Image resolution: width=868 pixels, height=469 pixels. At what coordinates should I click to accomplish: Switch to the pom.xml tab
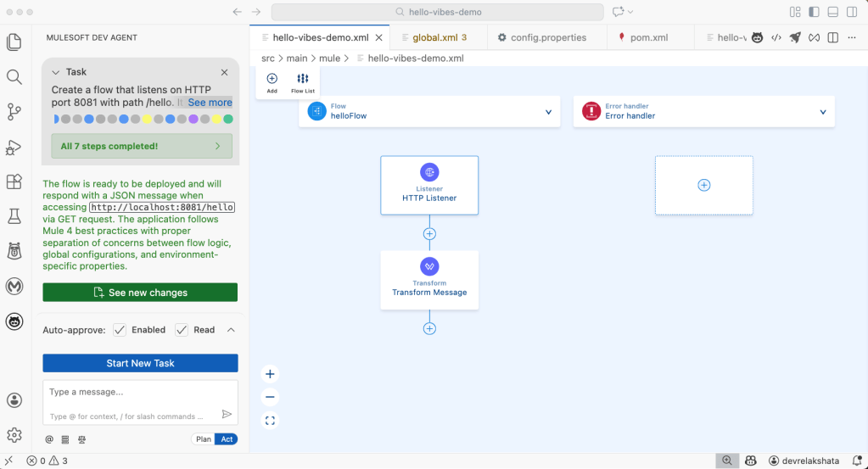(649, 37)
